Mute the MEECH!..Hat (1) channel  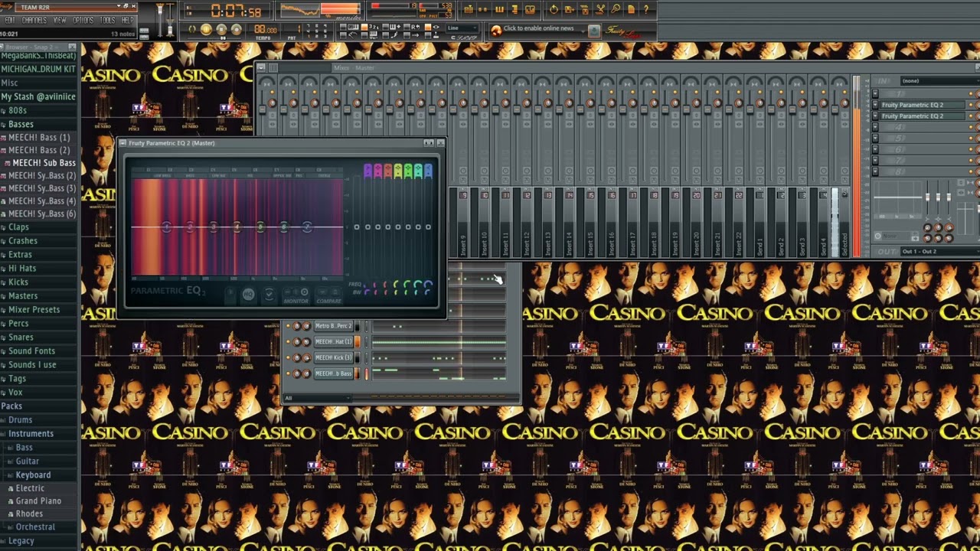289,342
